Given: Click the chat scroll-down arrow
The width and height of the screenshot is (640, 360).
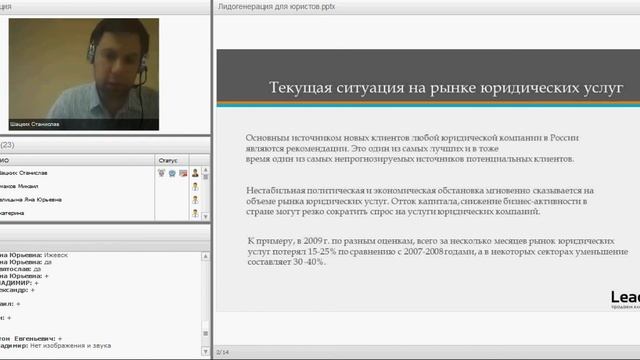Looking at the screenshot, I should (x=206, y=351).
